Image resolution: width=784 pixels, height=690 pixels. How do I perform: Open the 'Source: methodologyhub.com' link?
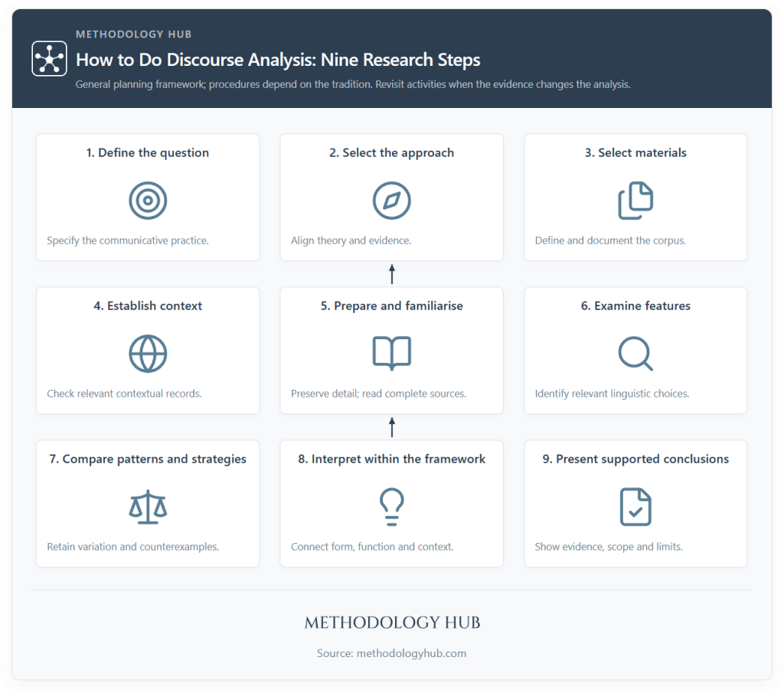pos(391,653)
